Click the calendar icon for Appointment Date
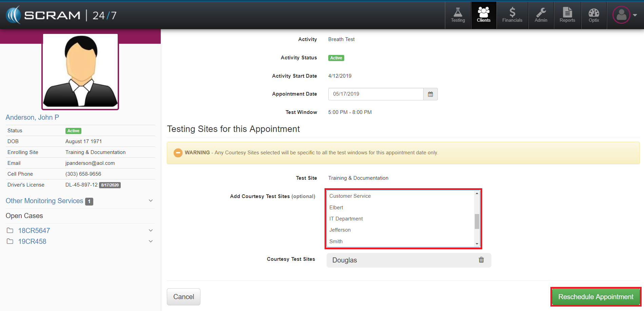The width and height of the screenshot is (644, 311). click(x=430, y=94)
